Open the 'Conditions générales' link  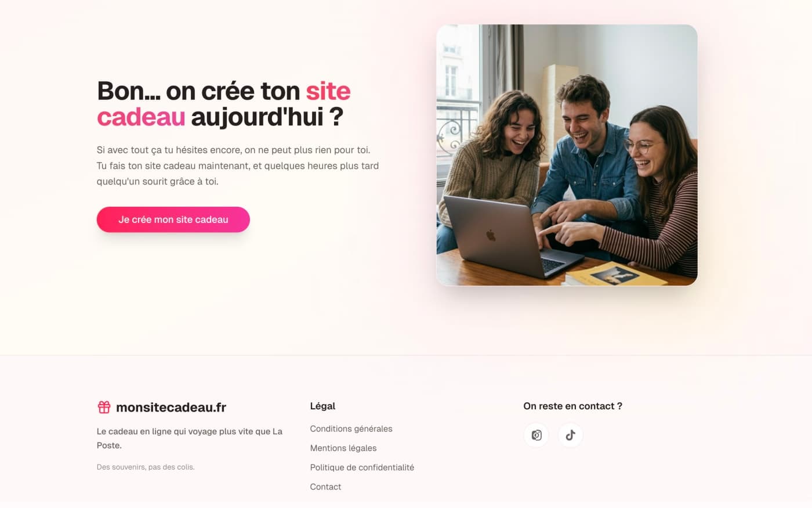coord(351,428)
